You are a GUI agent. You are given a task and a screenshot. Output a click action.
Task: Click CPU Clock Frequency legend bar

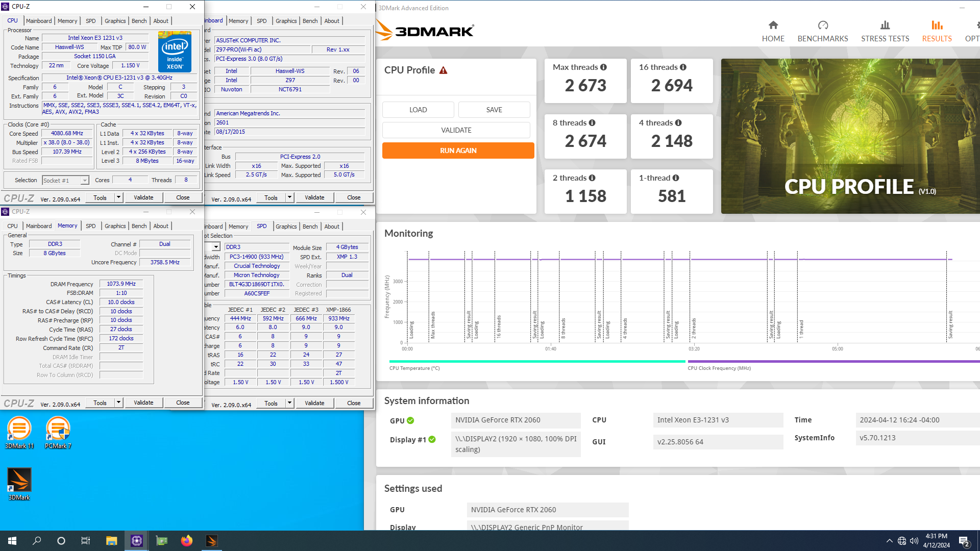pyautogui.click(x=834, y=362)
